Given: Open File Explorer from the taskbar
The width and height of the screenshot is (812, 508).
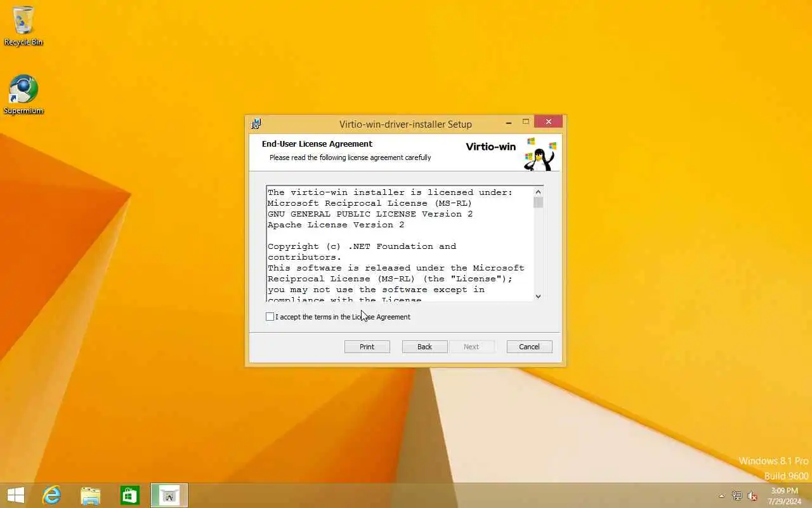Looking at the screenshot, I should [x=91, y=495].
